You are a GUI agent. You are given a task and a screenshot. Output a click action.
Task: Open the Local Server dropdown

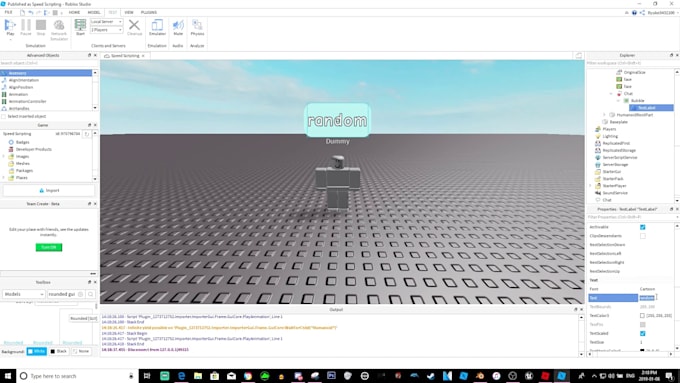coord(106,22)
